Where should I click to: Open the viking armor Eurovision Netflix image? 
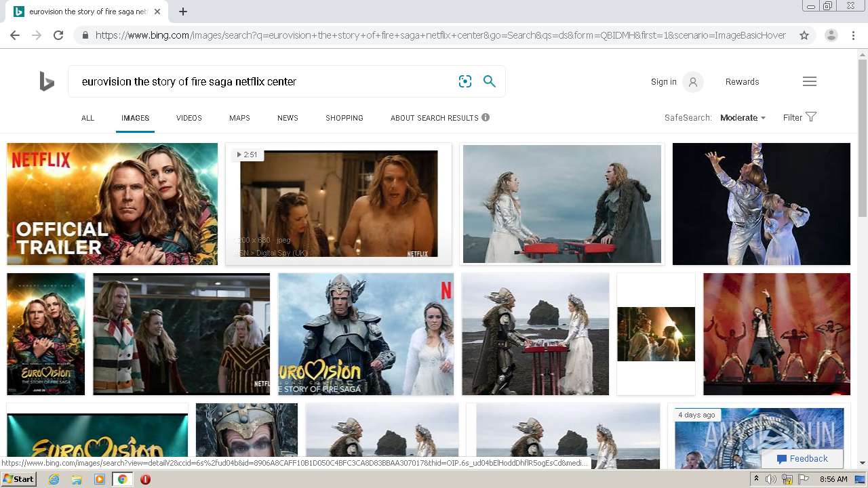pos(366,334)
